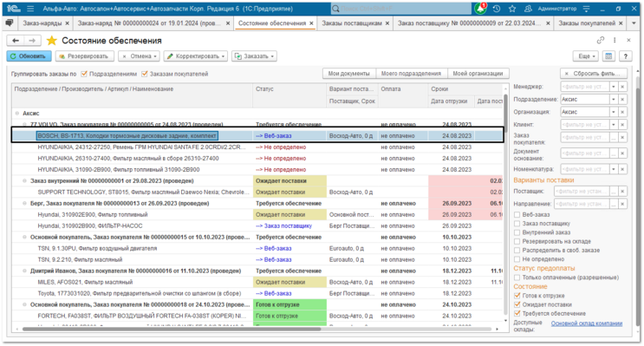Click the Клиент filter input field
This screenshot has width=644, height=346.
(585, 125)
